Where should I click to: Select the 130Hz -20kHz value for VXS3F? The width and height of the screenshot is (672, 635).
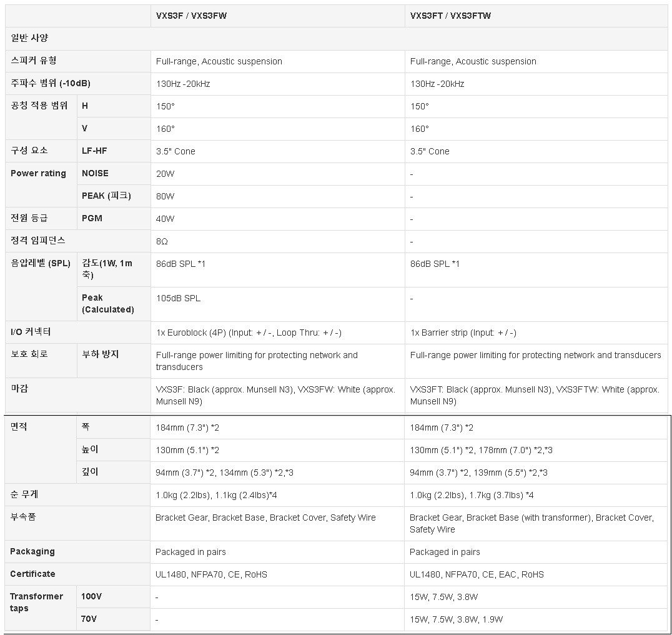pyautogui.click(x=183, y=84)
